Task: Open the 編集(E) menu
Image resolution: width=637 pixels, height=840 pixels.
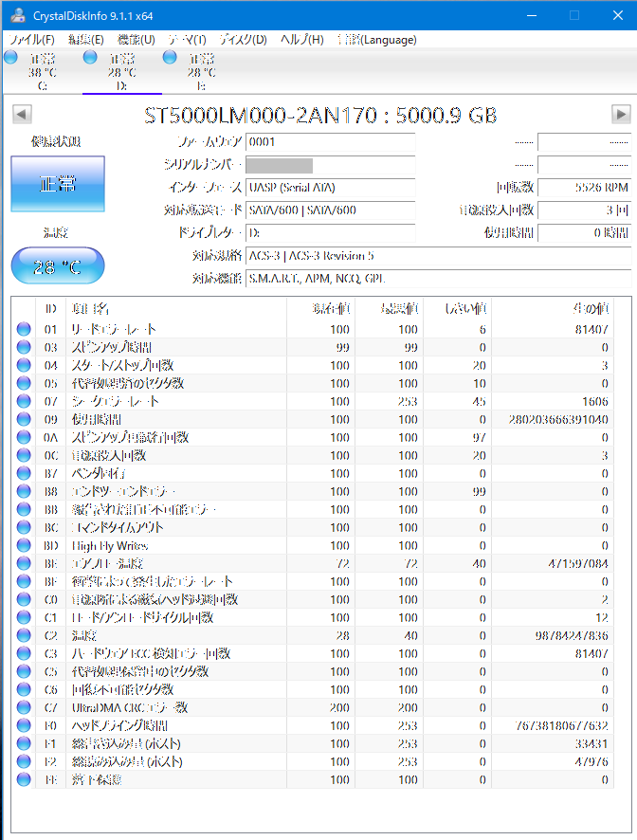Action: [x=85, y=40]
